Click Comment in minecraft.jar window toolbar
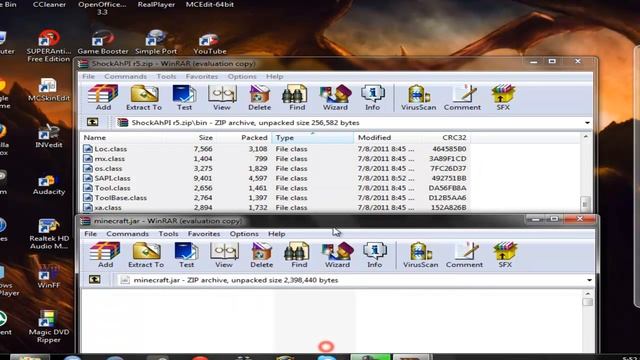The width and height of the screenshot is (640, 360). click(x=464, y=255)
